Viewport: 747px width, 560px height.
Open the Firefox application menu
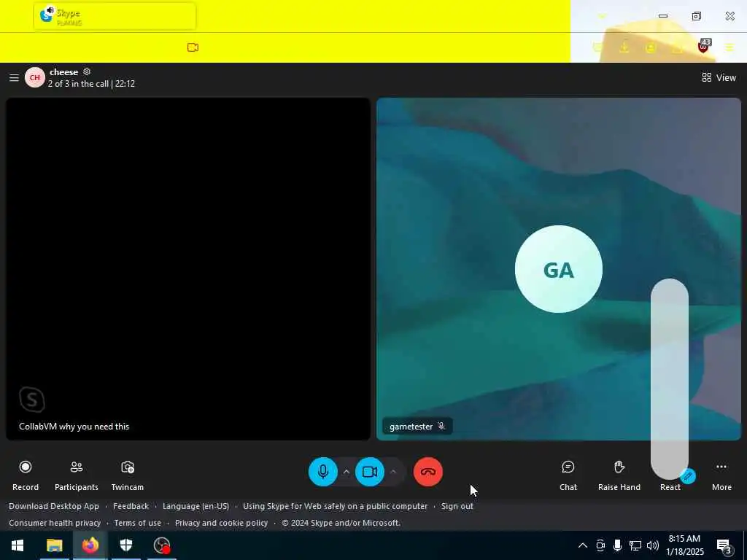729,47
